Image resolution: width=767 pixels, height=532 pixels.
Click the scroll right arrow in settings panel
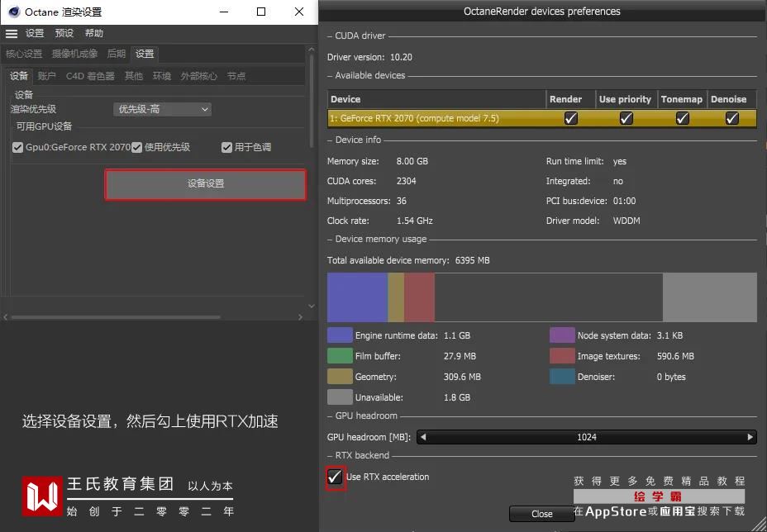click(300, 317)
